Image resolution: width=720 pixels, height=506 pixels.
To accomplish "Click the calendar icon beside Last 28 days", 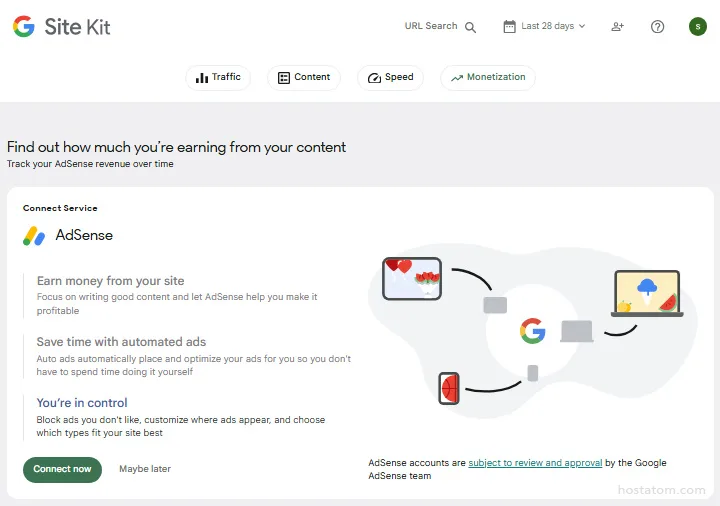I will 509,26.
